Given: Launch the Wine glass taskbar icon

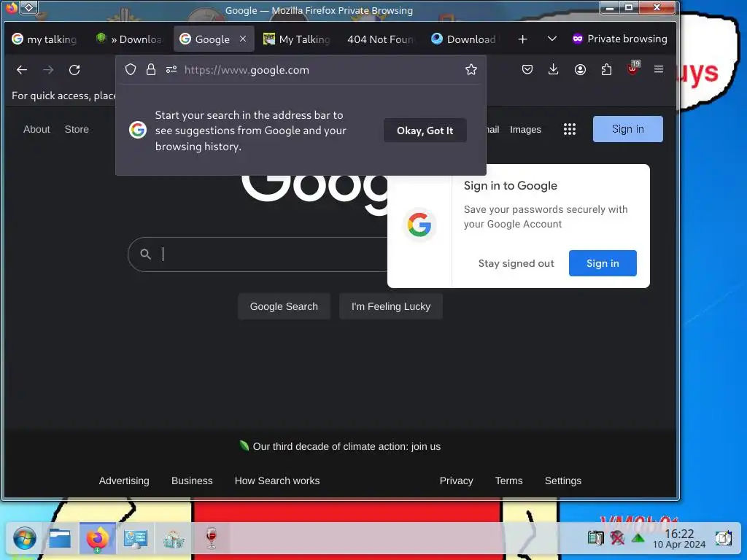Looking at the screenshot, I should click(212, 537).
